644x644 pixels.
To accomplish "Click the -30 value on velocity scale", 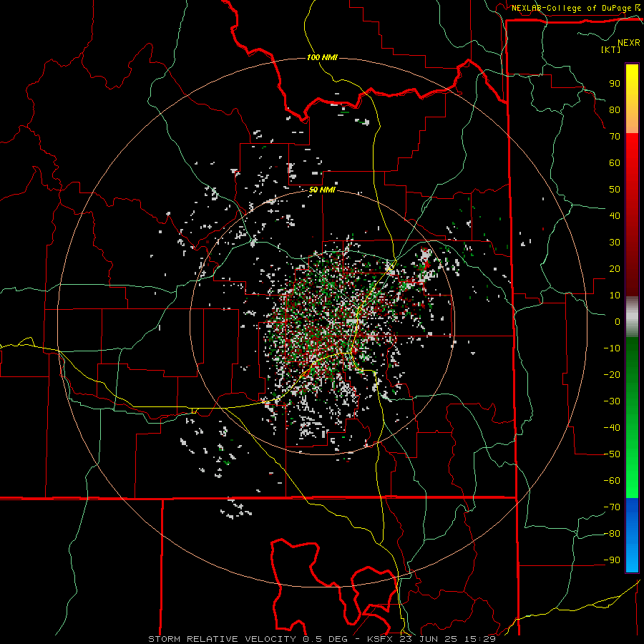I will click(612, 401).
